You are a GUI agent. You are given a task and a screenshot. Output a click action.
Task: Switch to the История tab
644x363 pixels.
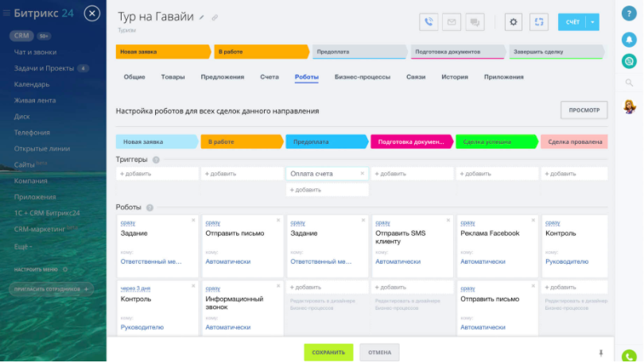point(455,77)
